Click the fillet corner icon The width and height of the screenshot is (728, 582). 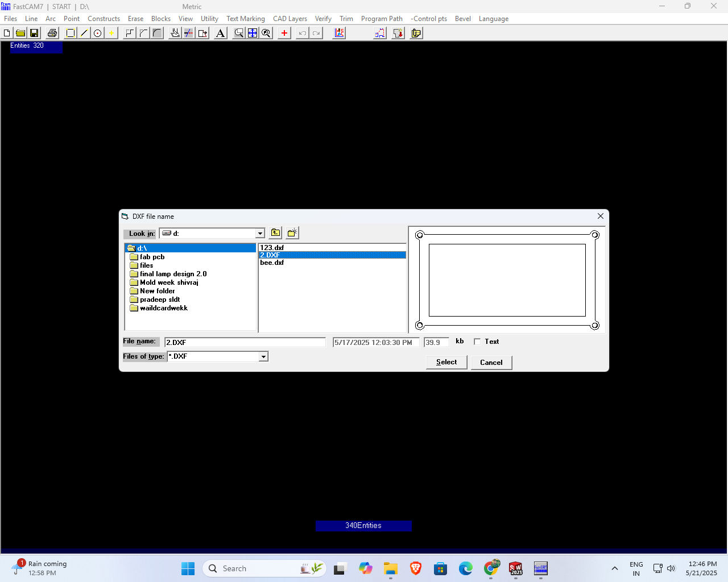(x=157, y=33)
